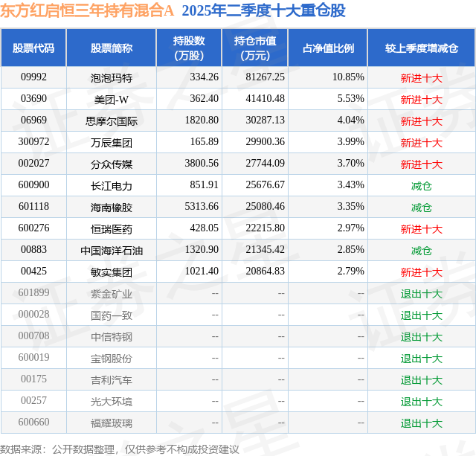Click the 持仓市值(万元) column header
The height and width of the screenshot is (456, 476).
coord(255,48)
